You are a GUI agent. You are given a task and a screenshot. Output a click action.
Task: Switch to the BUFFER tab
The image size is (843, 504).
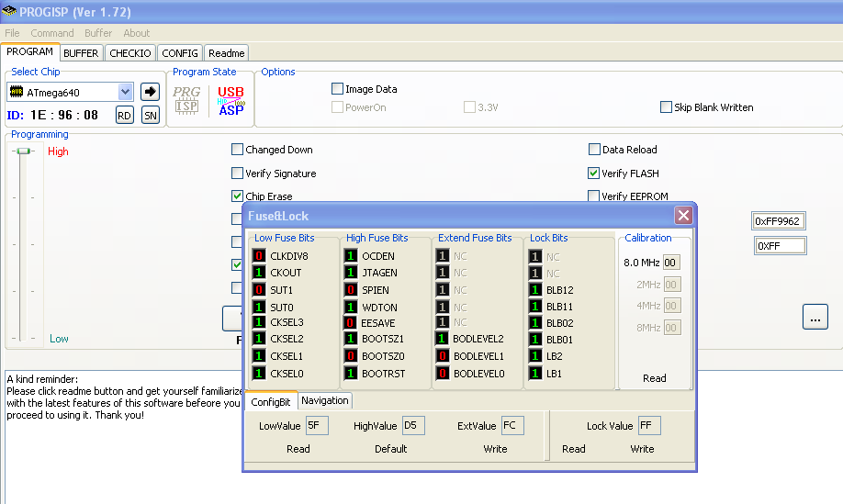[81, 53]
